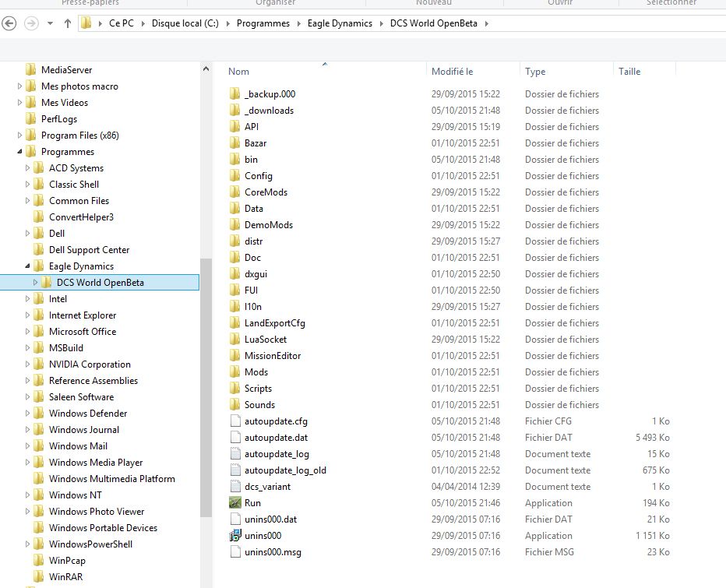Click Eagle Dynamics in the address breadcrumb
The image size is (726, 588).
tap(340, 23)
